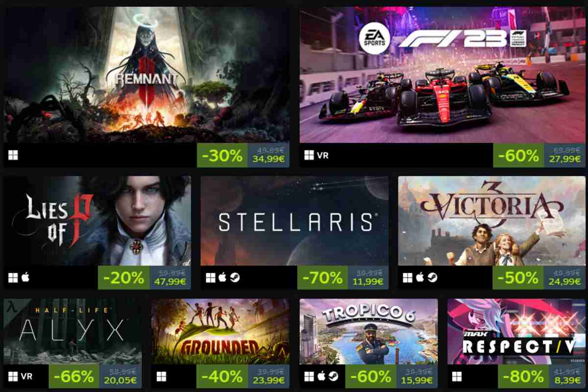588x392 pixels.
Task: Open the Stellaris capsule image
Action: point(294,221)
